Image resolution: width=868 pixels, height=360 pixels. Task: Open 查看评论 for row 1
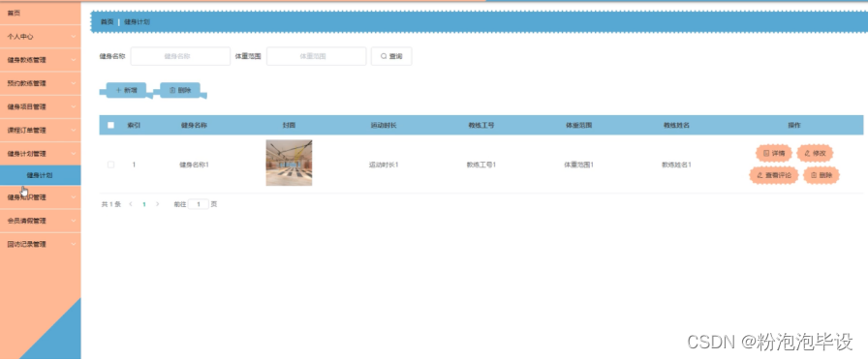point(774,175)
